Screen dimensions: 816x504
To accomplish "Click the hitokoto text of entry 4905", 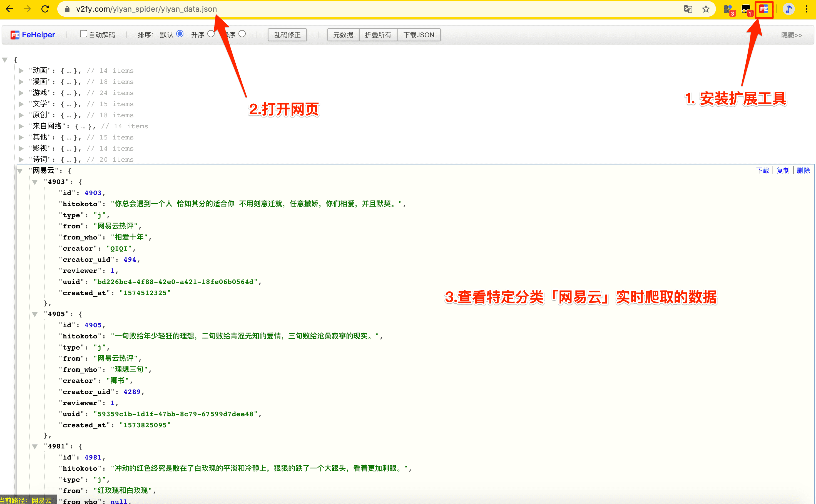I will tap(245, 336).
